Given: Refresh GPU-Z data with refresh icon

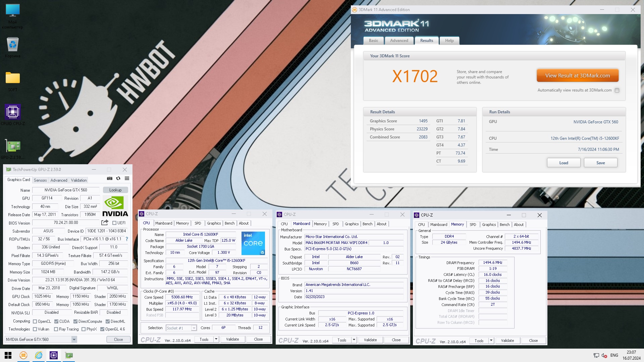Looking at the screenshot, I should tap(118, 179).
